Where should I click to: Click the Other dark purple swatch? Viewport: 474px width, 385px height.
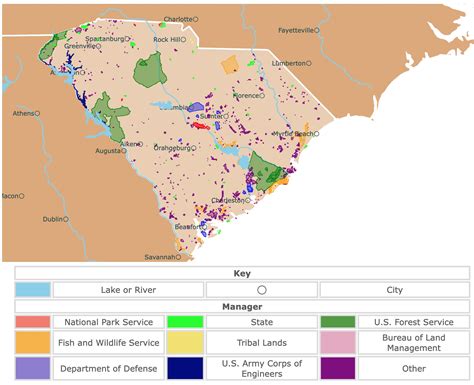(338, 368)
